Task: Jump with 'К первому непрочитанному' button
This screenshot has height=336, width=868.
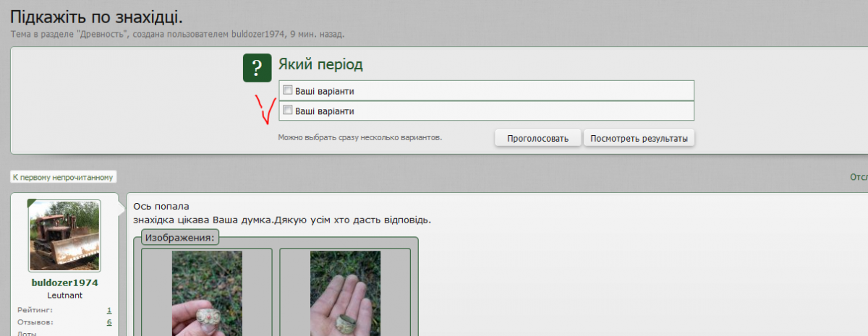Action: pos(64,177)
